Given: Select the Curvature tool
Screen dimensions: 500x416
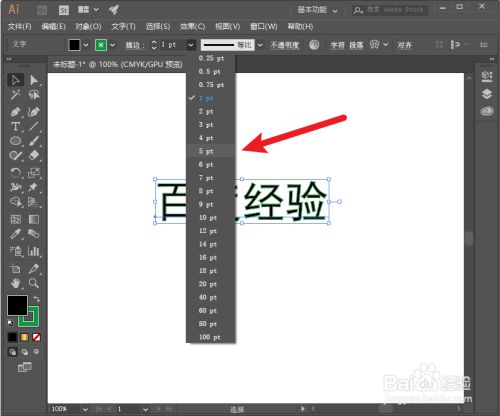Looking at the screenshot, I should [34, 112].
